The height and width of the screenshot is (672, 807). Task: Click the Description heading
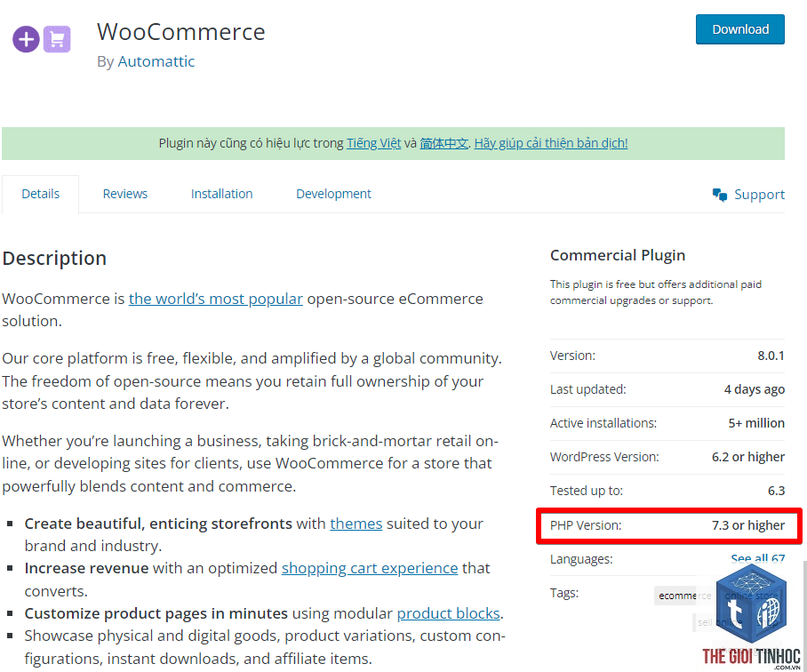pos(54,259)
